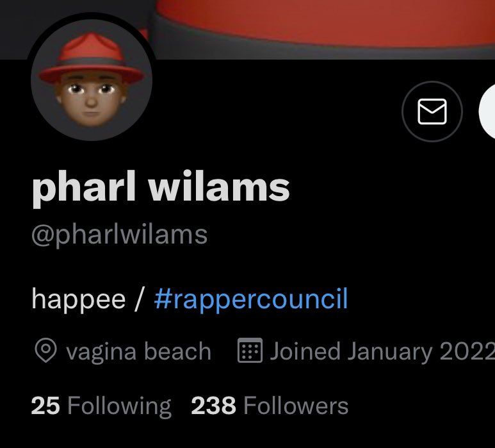Open the profile avatar with red hat

pos(92,79)
